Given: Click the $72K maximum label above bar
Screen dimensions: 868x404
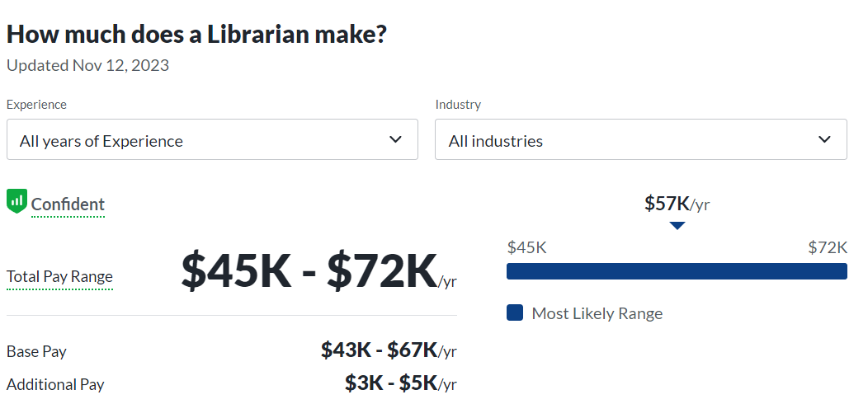Looking at the screenshot, I should (x=828, y=247).
